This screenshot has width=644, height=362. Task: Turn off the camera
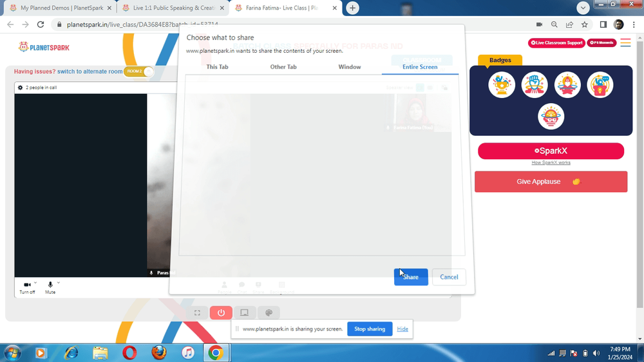pos(27,287)
